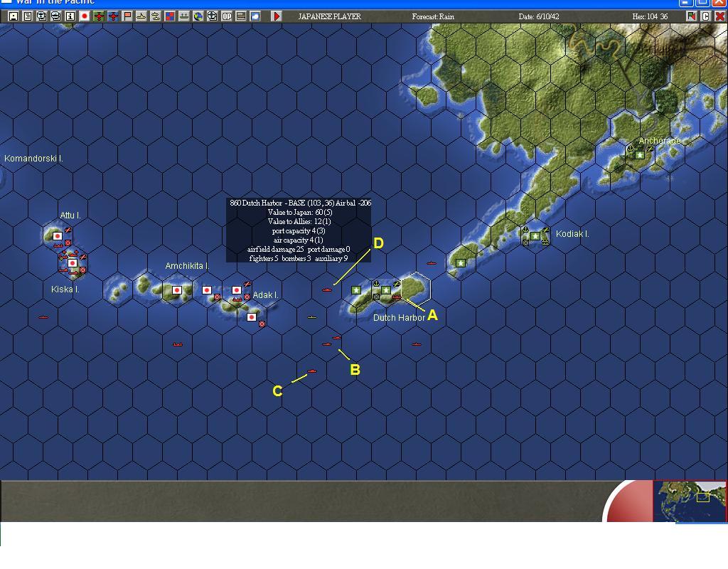Select the red task force south of Amchikita
This screenshot has height=569, width=728.
coord(177,344)
